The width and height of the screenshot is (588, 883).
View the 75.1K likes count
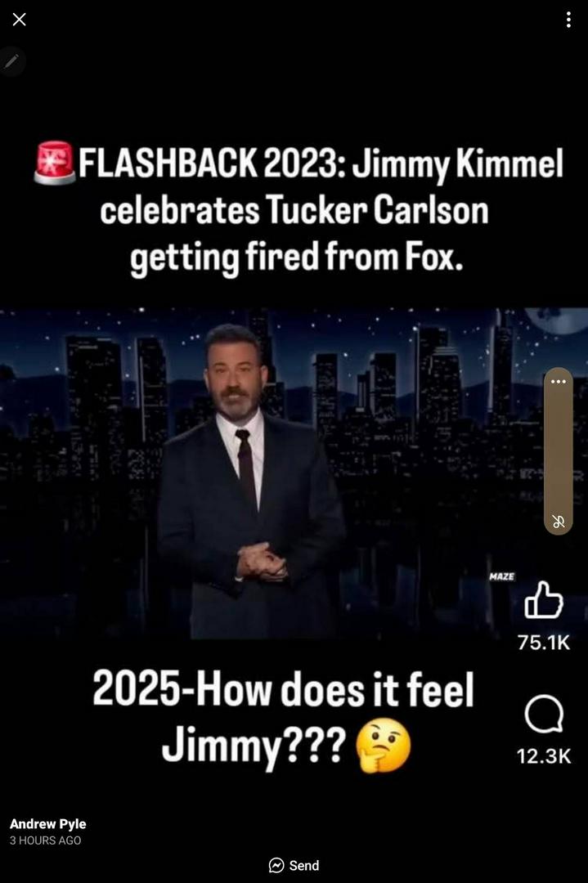coord(544,643)
